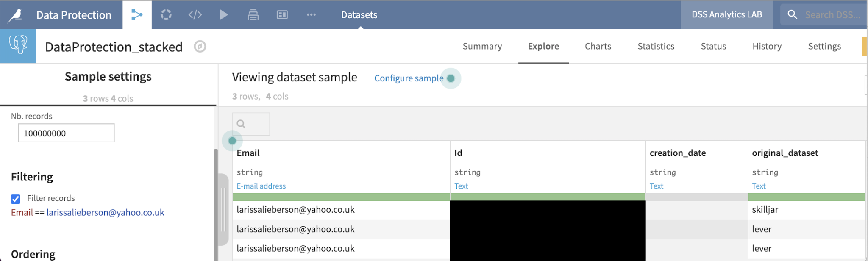The image size is (868, 261).
Task: Click the Configure sample link
Action: [x=409, y=78]
